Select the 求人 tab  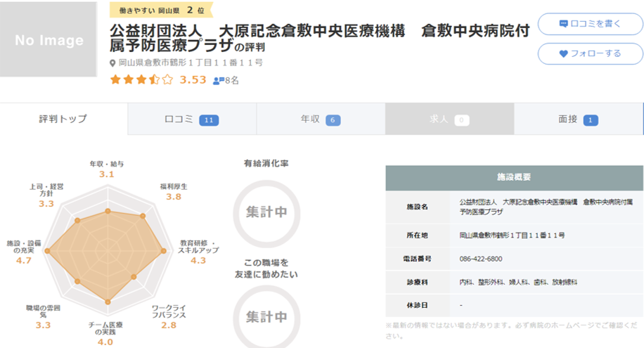[449, 119]
